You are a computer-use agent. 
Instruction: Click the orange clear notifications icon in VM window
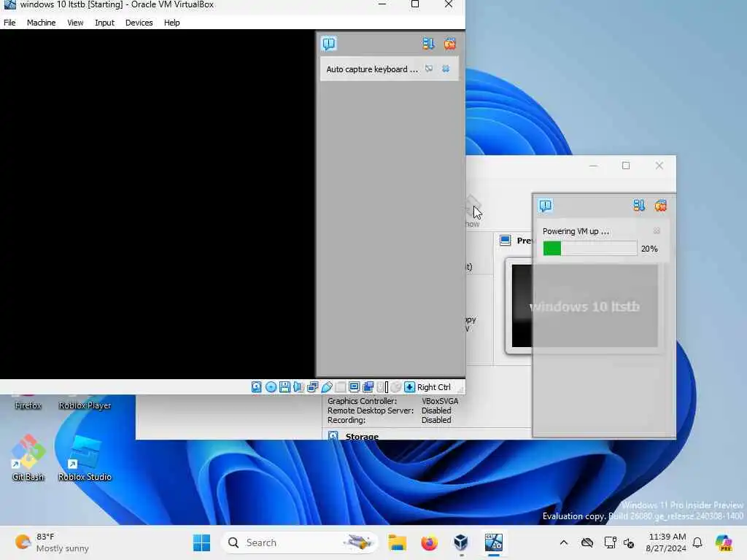(449, 44)
